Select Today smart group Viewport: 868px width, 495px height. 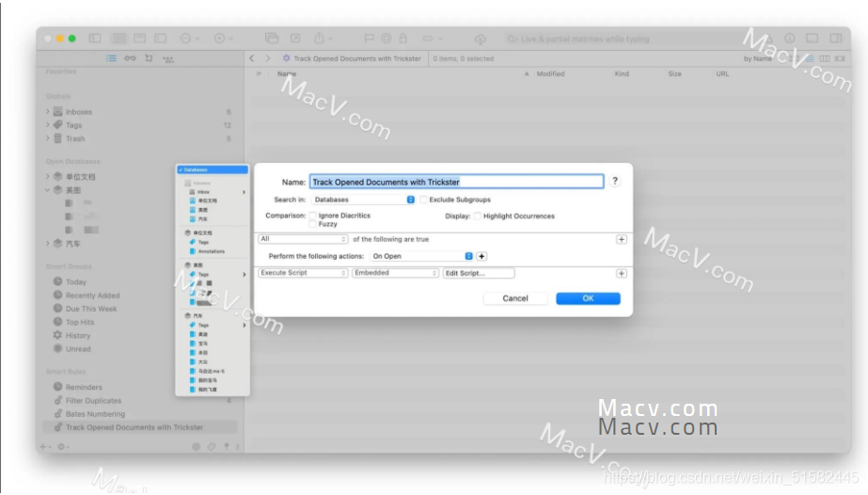(76, 281)
